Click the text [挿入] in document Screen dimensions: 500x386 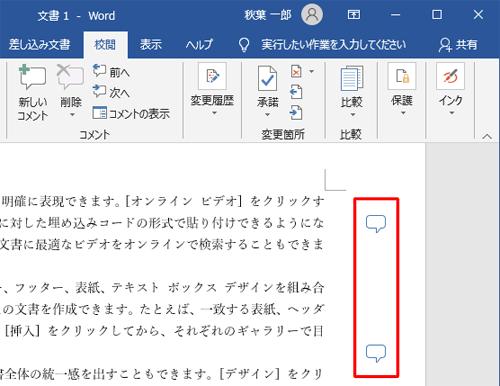click(23, 331)
